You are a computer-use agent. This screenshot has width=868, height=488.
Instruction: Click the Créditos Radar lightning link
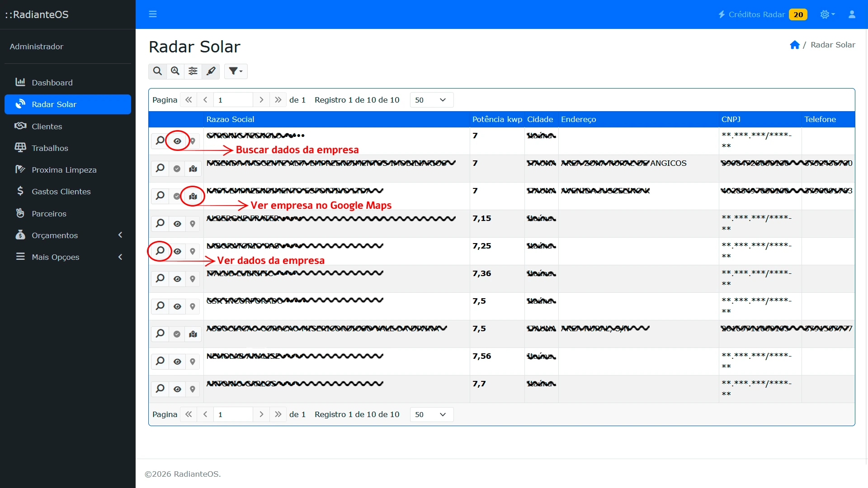point(762,14)
